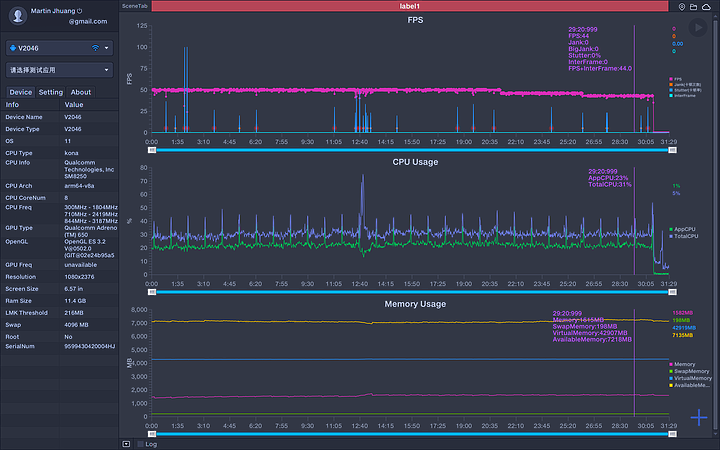The image size is (720, 450).
Task: Select the LMK Threshold value 216MB
Action: click(74, 313)
